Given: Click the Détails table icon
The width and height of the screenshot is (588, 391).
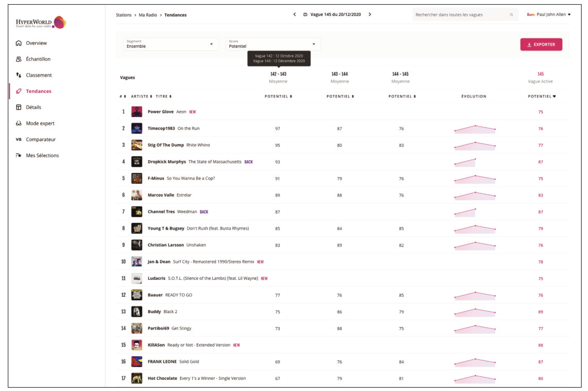Looking at the screenshot, I should (x=19, y=107).
